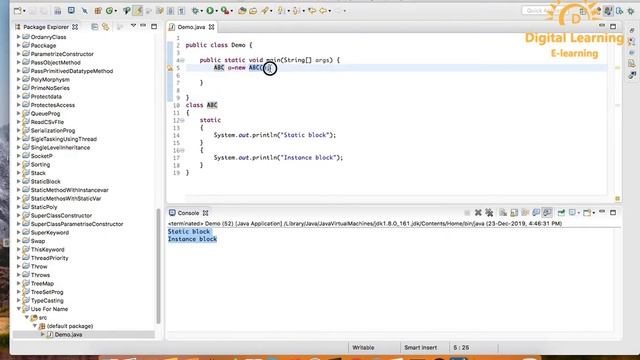
Task: Click the Debug bug icon in toolbar
Action: [196, 11]
